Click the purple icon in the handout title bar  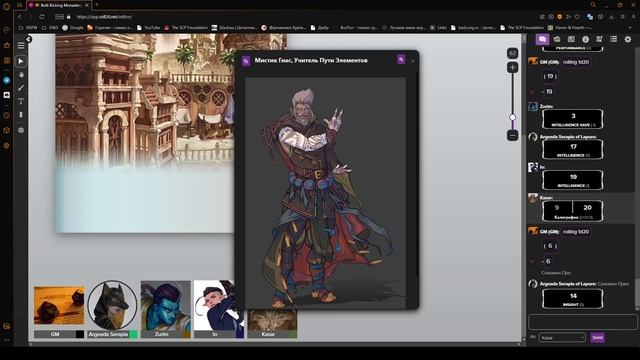click(246, 61)
